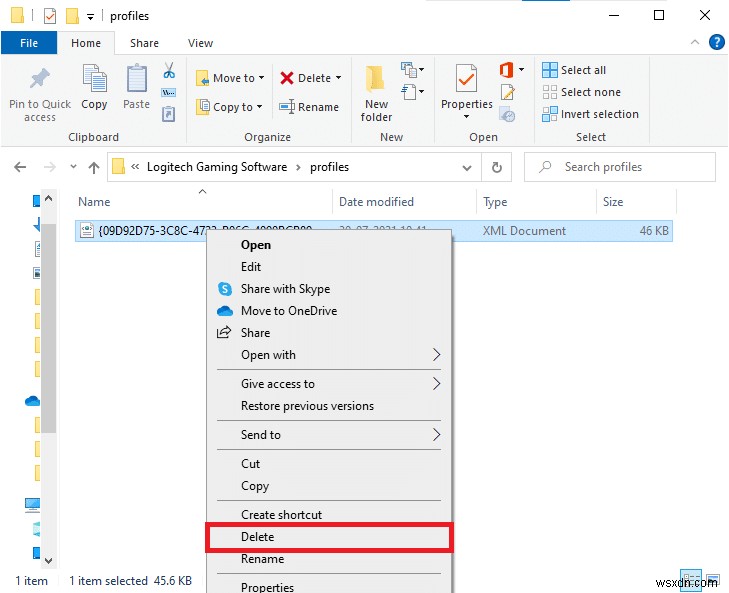Click the quick access toolbar New folder icon
The width and height of the screenshot is (729, 593).
click(x=72, y=16)
